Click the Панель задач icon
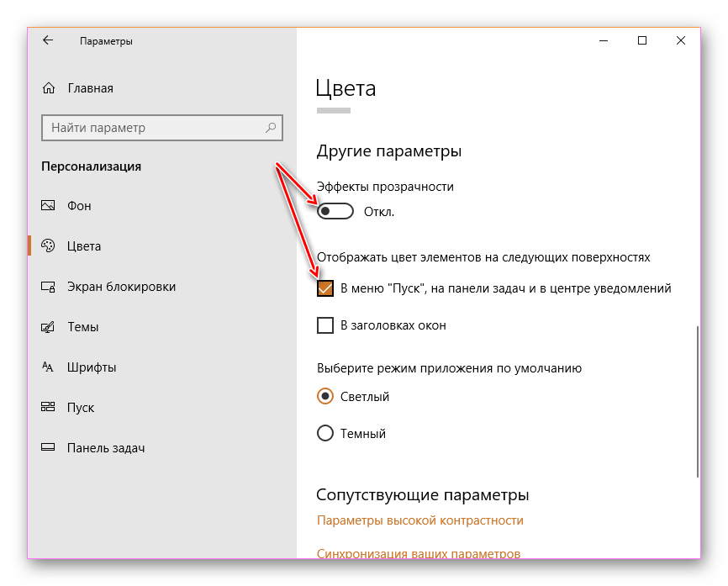The width and height of the screenshot is (728, 586). pos(48,448)
